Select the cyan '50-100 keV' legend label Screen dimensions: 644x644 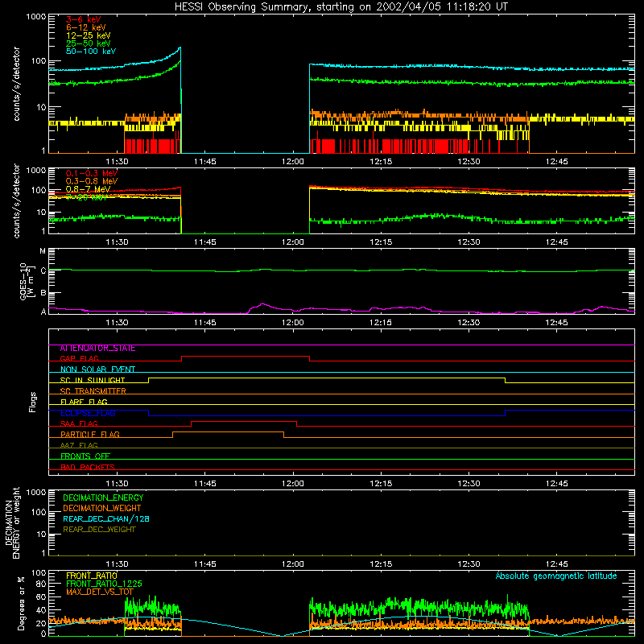[x=90, y=52]
